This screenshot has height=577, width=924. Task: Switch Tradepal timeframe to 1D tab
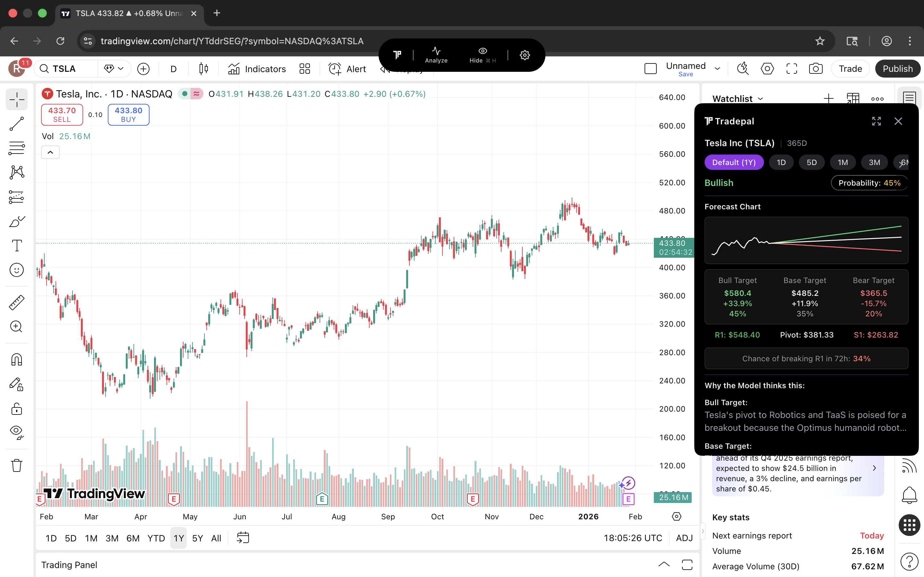781,162
